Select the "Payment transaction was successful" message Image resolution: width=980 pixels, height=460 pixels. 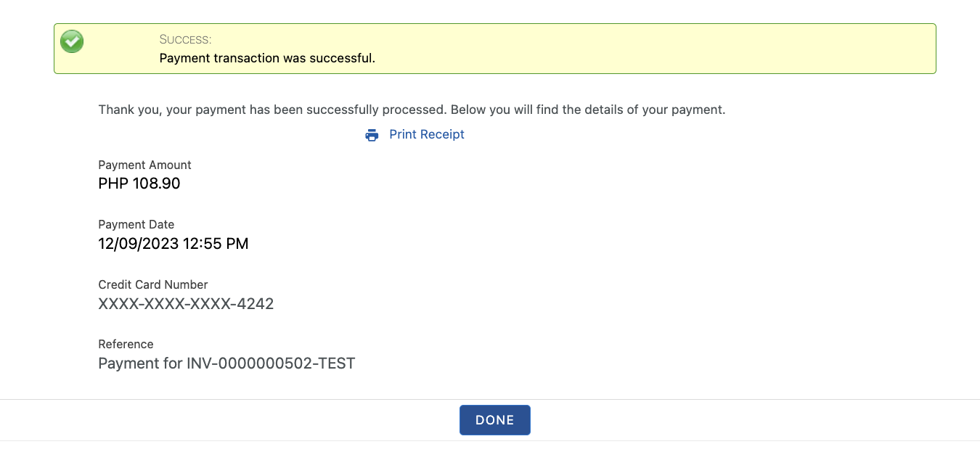tap(267, 58)
